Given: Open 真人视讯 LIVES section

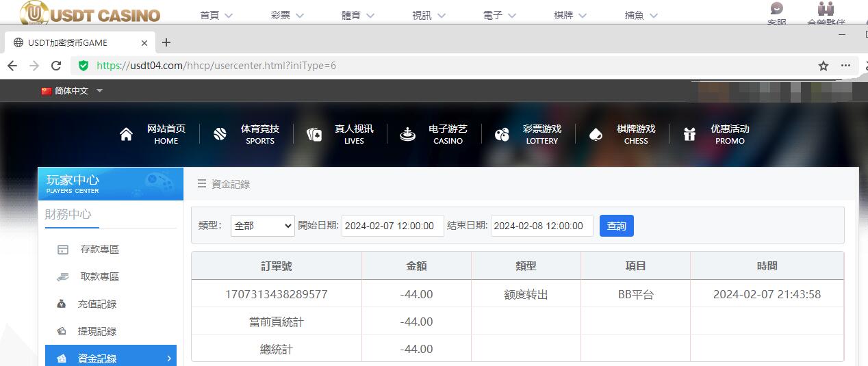Looking at the screenshot, I should point(354,134).
